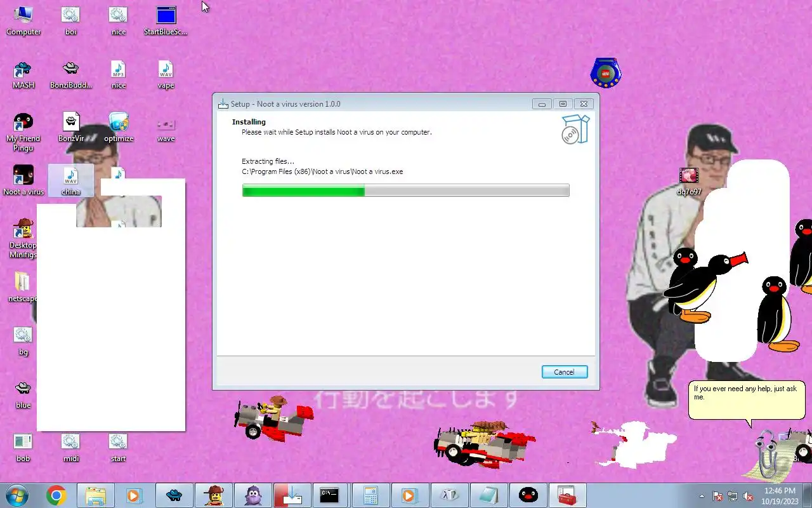Screen dimensions: 812x508
Task: Open the clock showing 12:46 PM
Action: click(x=780, y=496)
